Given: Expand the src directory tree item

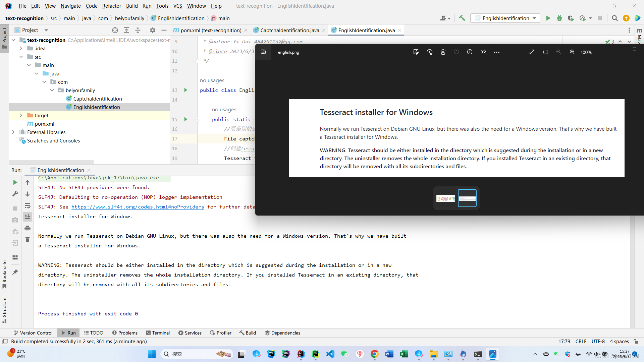Looking at the screenshot, I should (x=21, y=57).
